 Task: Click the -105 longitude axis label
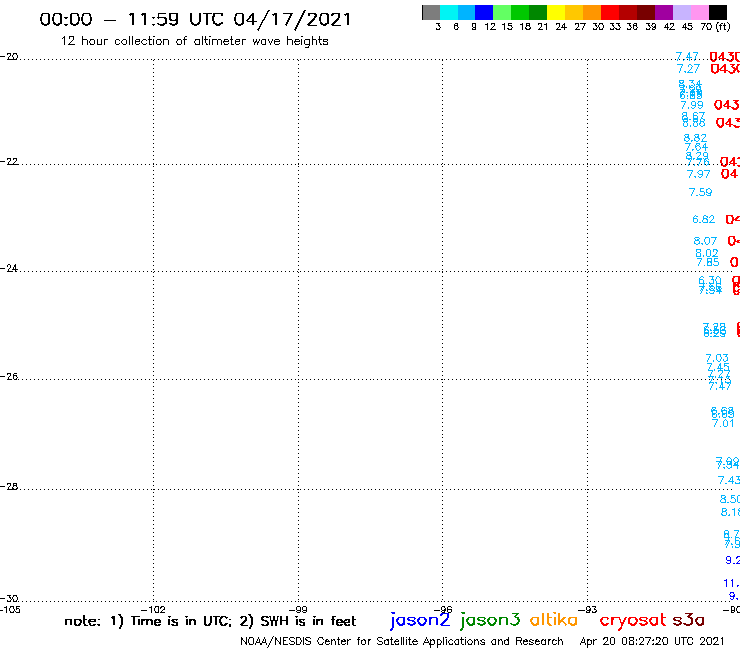pos(10,609)
